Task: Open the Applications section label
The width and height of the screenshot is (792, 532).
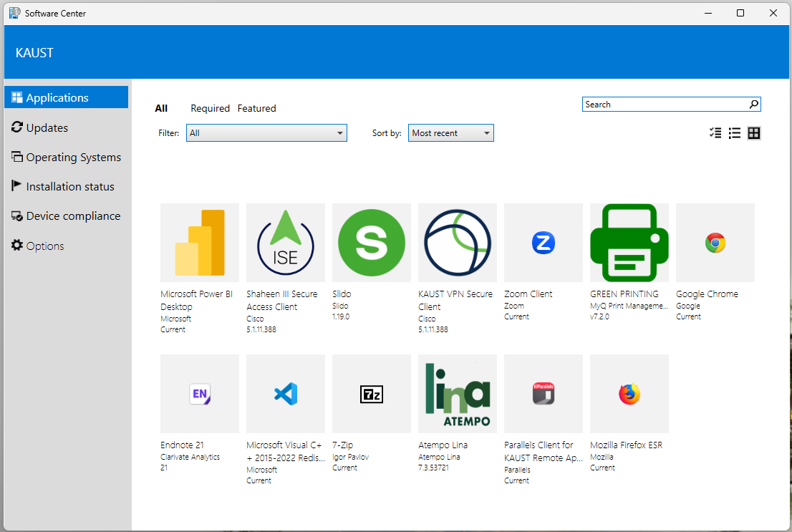Action: (57, 97)
